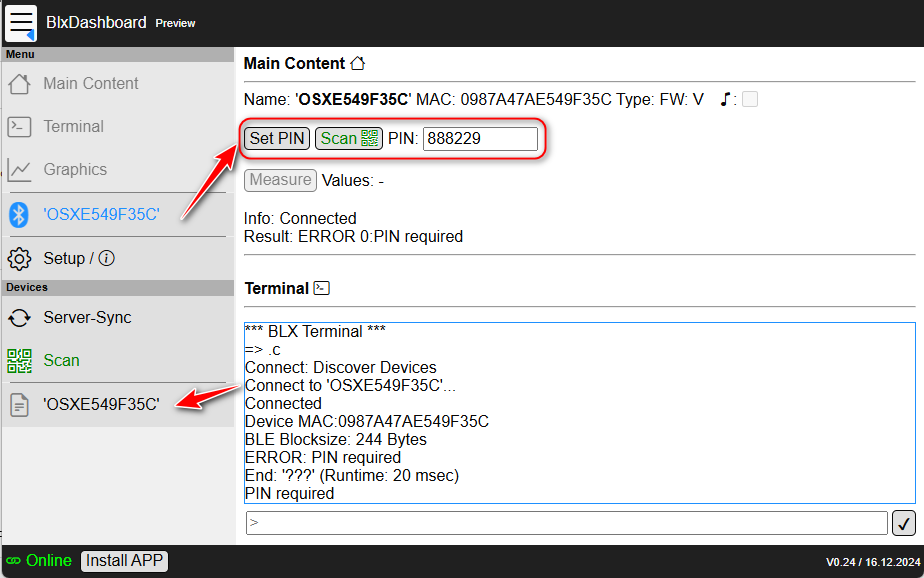Click the Bluetooth icon in sidebar
The image size is (924, 578).
[19, 214]
